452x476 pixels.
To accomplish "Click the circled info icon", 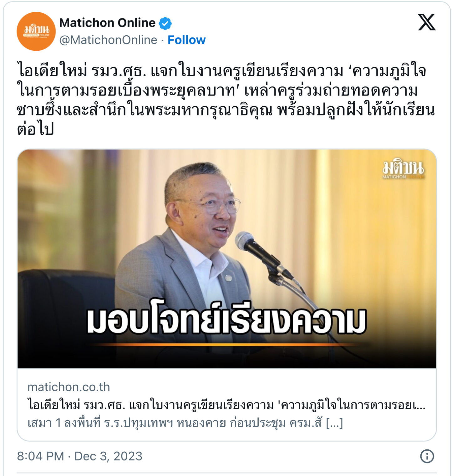I will click(427, 456).
